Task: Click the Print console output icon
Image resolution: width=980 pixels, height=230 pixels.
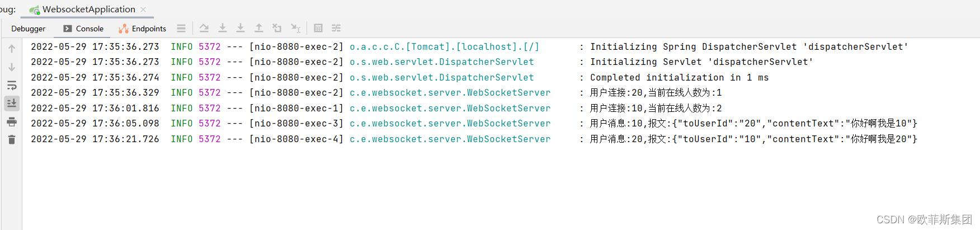Action: click(12, 121)
